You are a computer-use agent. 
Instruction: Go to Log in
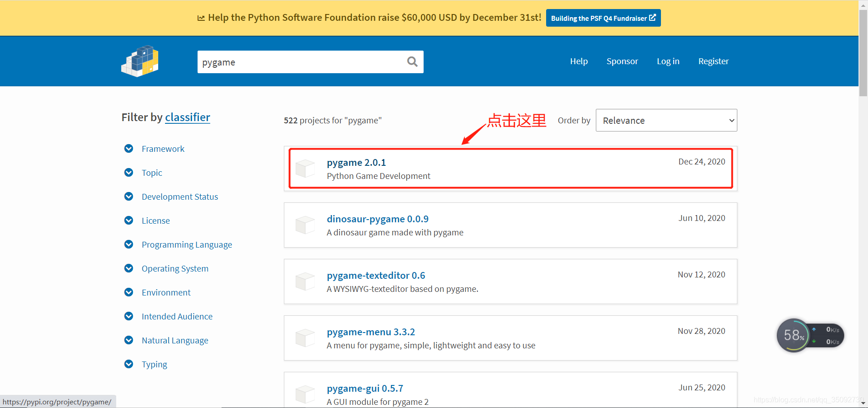point(668,61)
